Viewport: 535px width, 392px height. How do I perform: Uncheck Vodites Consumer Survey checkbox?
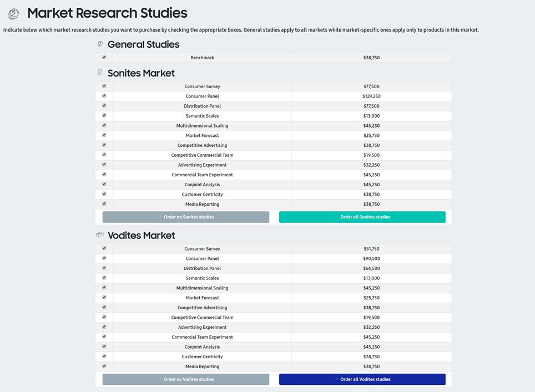click(104, 248)
